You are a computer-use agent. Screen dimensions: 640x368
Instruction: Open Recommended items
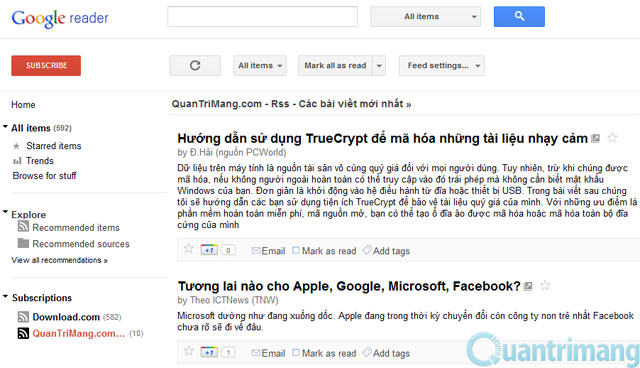(x=76, y=228)
